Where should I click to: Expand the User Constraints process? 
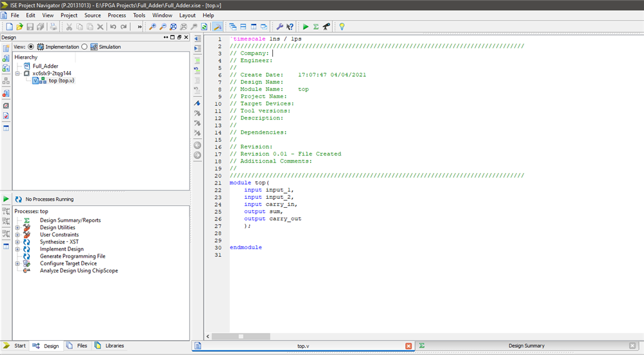pyautogui.click(x=17, y=235)
